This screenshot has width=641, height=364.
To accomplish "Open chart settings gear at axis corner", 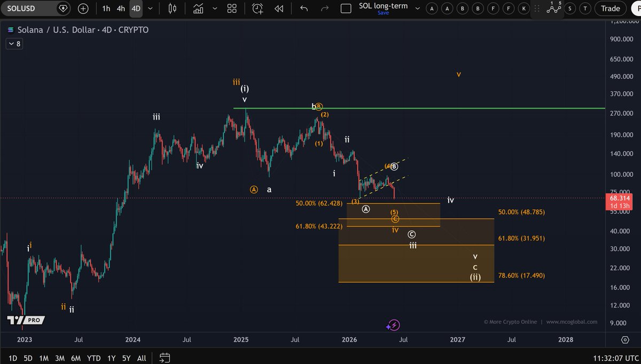I will (x=625, y=339).
